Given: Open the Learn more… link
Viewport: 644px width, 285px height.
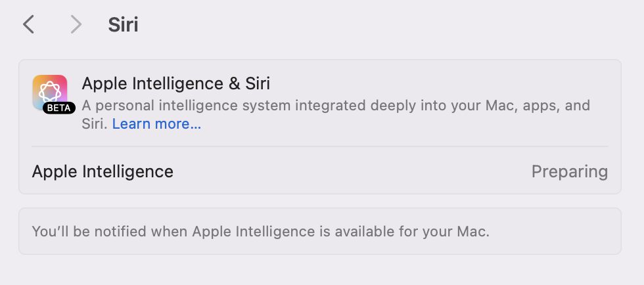Looking at the screenshot, I should coord(156,124).
